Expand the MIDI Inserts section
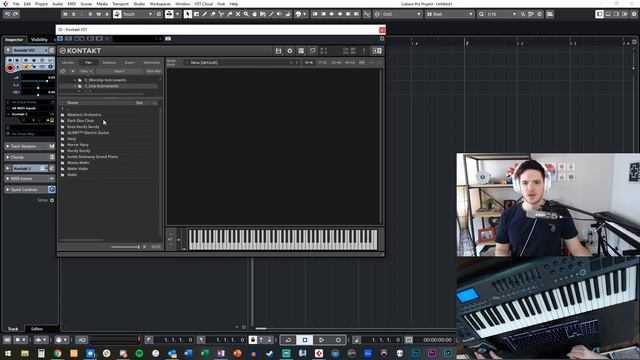 7,178
